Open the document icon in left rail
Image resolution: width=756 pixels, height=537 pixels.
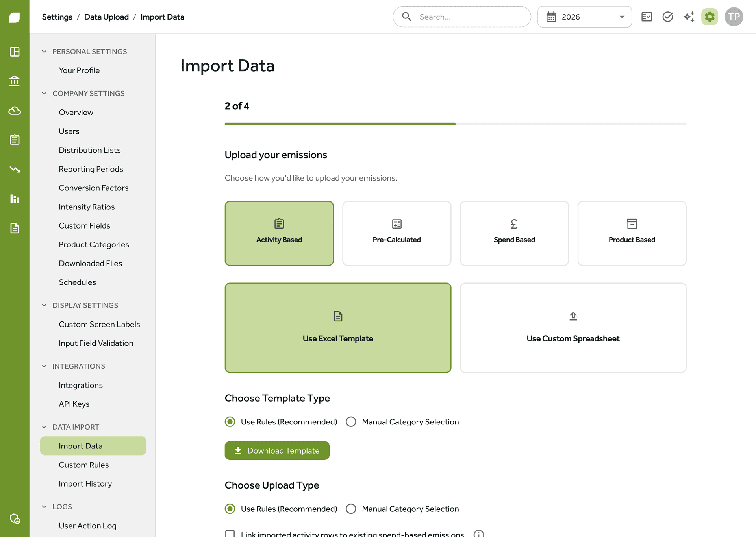[x=15, y=228]
